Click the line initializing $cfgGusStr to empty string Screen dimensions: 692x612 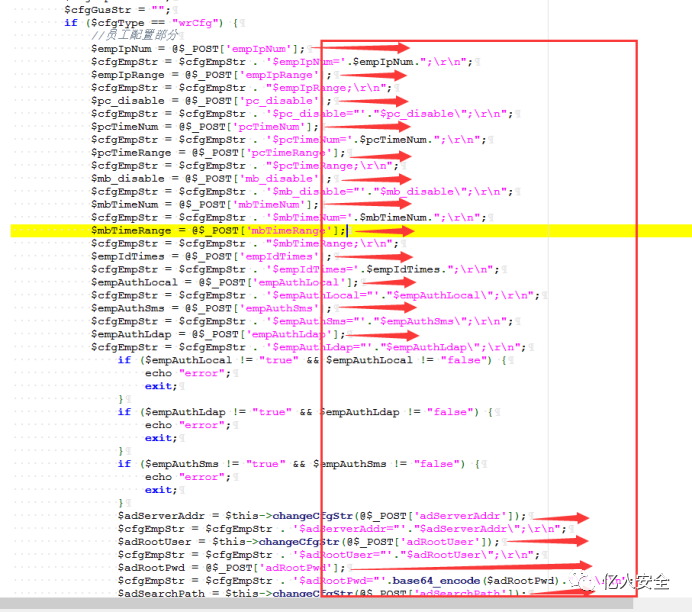pos(117,9)
